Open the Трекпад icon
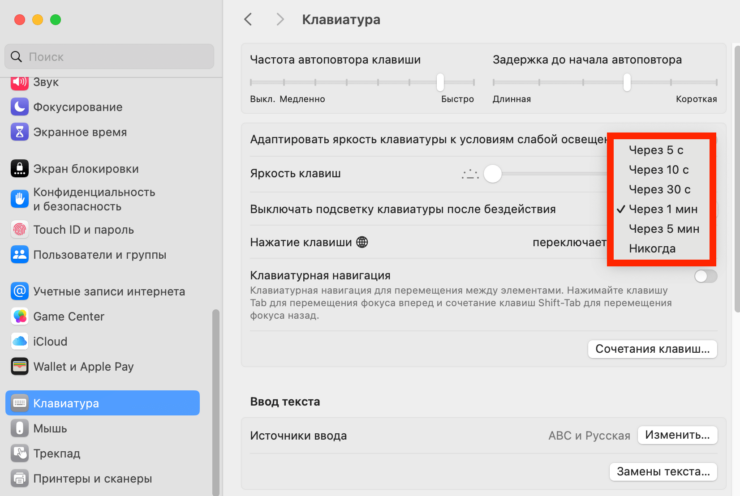 coord(19,453)
